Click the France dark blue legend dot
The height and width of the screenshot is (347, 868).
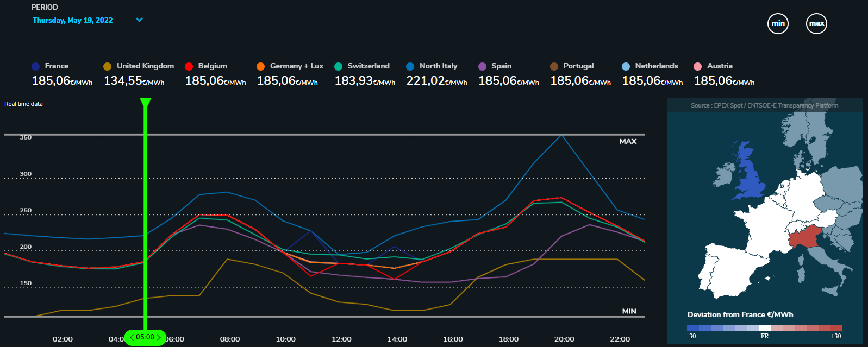pyautogui.click(x=36, y=66)
